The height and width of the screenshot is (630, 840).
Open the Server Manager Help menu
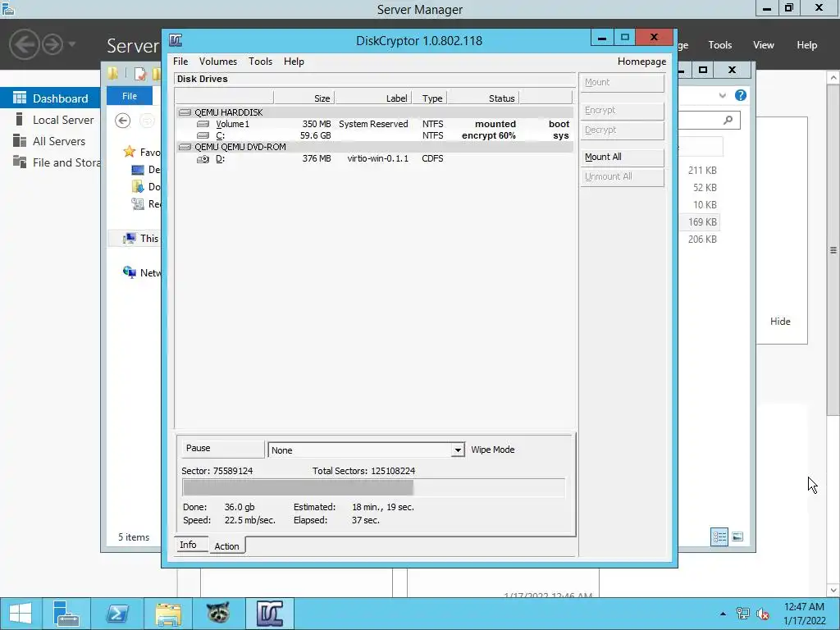coord(807,45)
